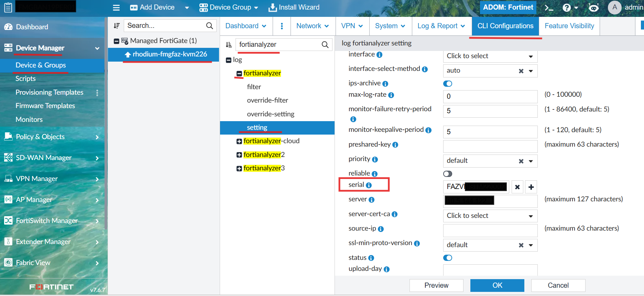The image size is (644, 296).
Task: Click the tree sort icon beside fortianalyzer filter
Action: click(229, 44)
